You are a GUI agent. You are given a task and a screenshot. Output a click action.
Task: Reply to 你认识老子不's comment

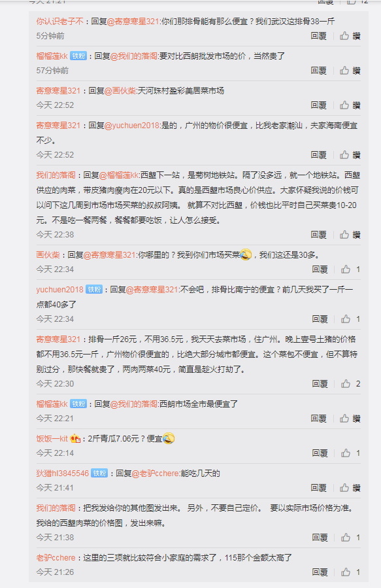318,36
